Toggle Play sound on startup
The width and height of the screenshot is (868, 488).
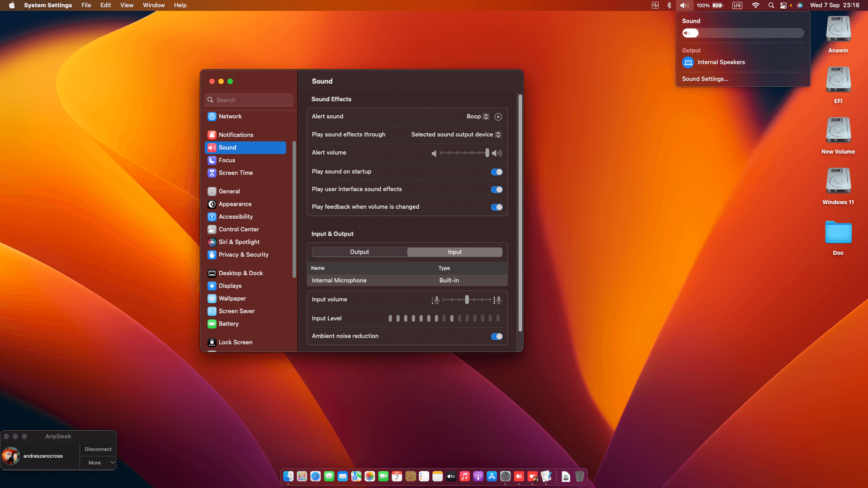(496, 172)
